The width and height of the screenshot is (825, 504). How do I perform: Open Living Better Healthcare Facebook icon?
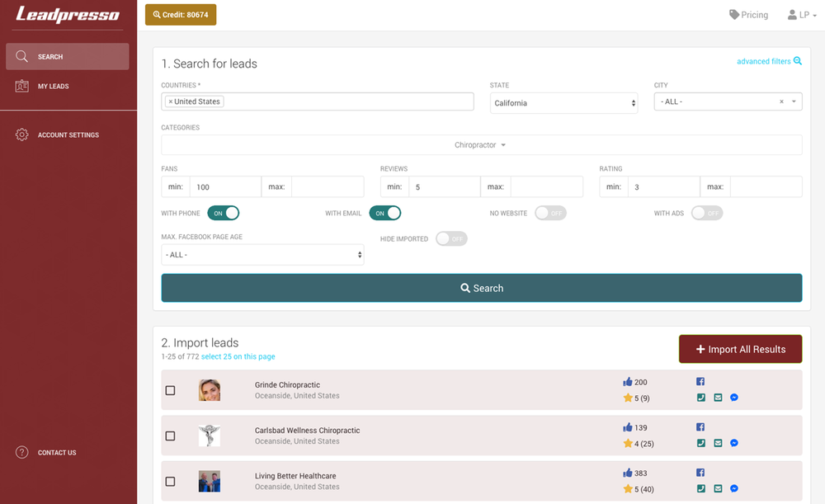coord(700,473)
